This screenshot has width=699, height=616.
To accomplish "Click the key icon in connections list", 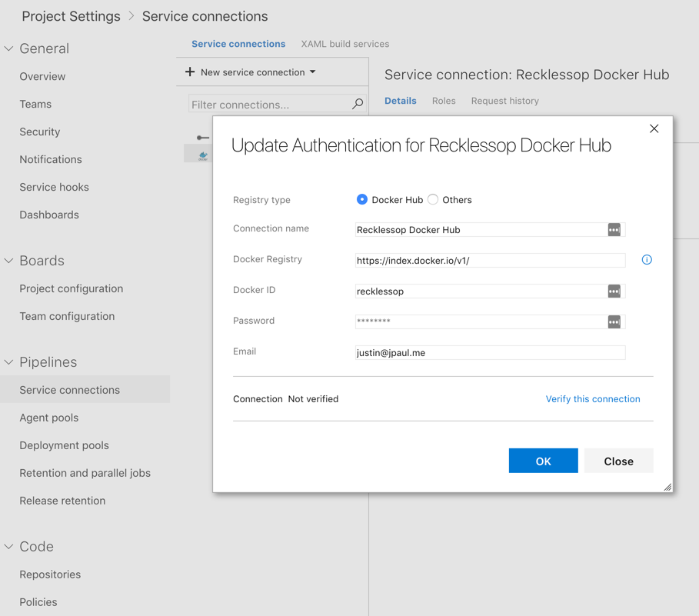I will coord(203,138).
